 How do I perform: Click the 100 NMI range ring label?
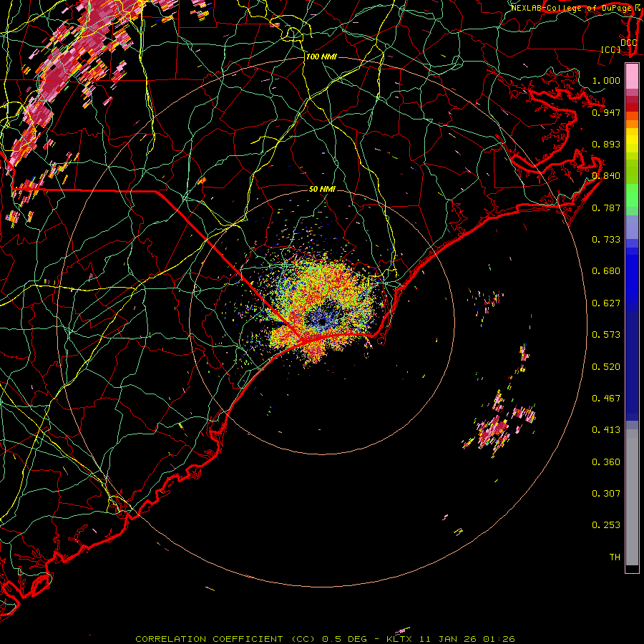321,57
